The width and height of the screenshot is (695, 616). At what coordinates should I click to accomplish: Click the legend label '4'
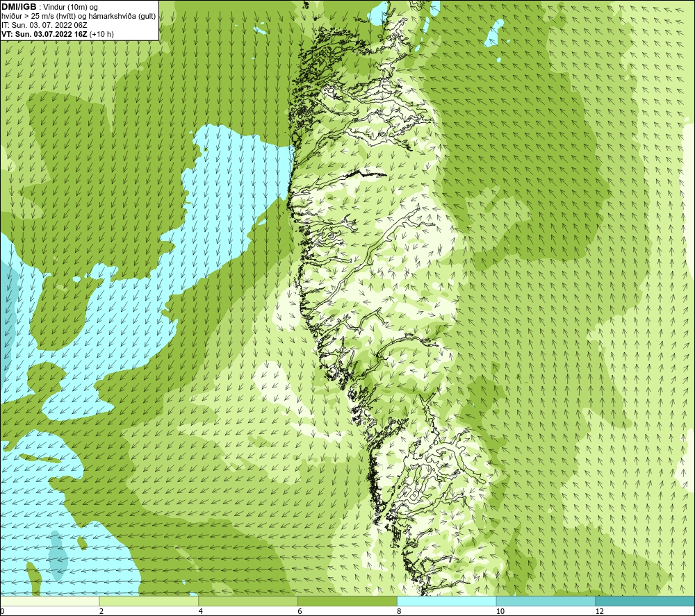[x=201, y=611]
